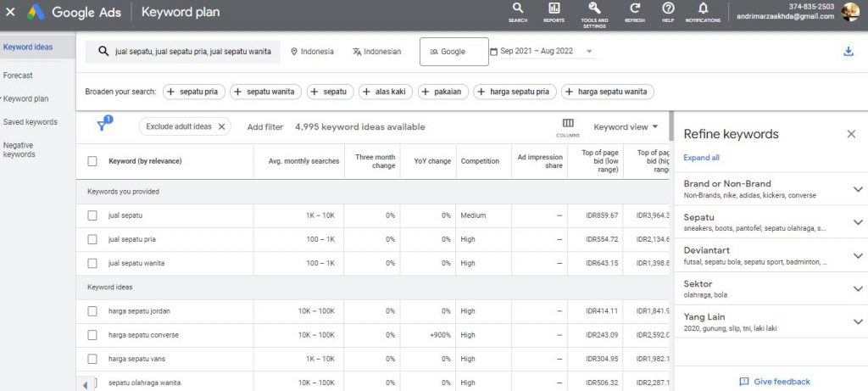Go to Forecast in the left sidebar
Viewport: 868px width, 391px height.
pyautogui.click(x=18, y=75)
